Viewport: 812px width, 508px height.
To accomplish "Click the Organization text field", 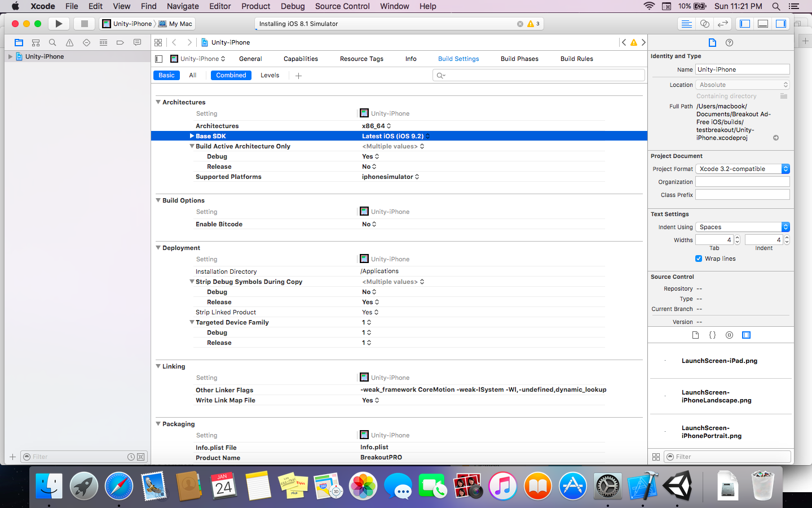I will [x=743, y=182].
